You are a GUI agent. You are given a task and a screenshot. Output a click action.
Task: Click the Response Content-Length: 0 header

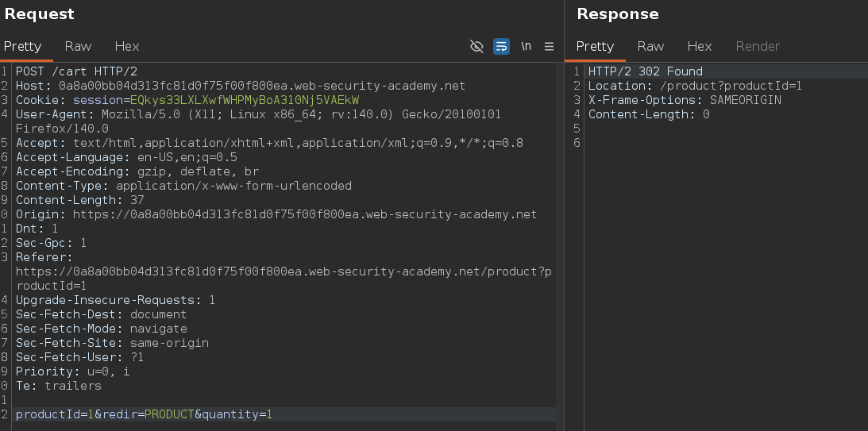pyautogui.click(x=649, y=114)
